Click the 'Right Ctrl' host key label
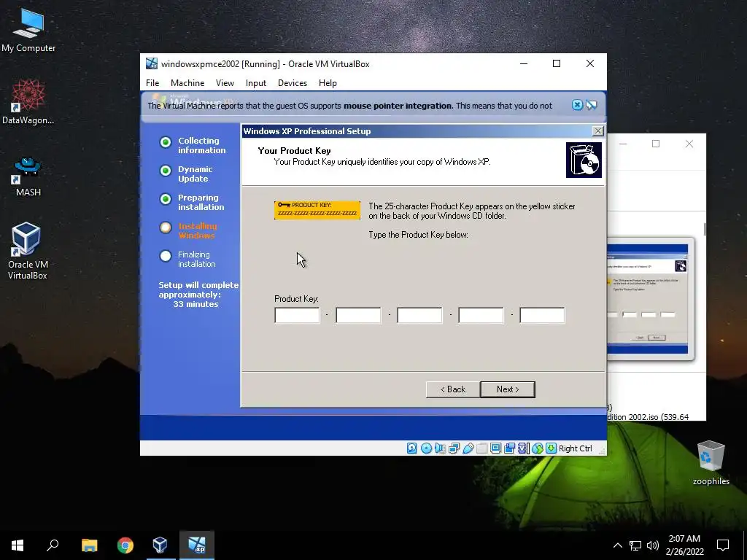Viewport: 747px width, 560px height. [575, 448]
